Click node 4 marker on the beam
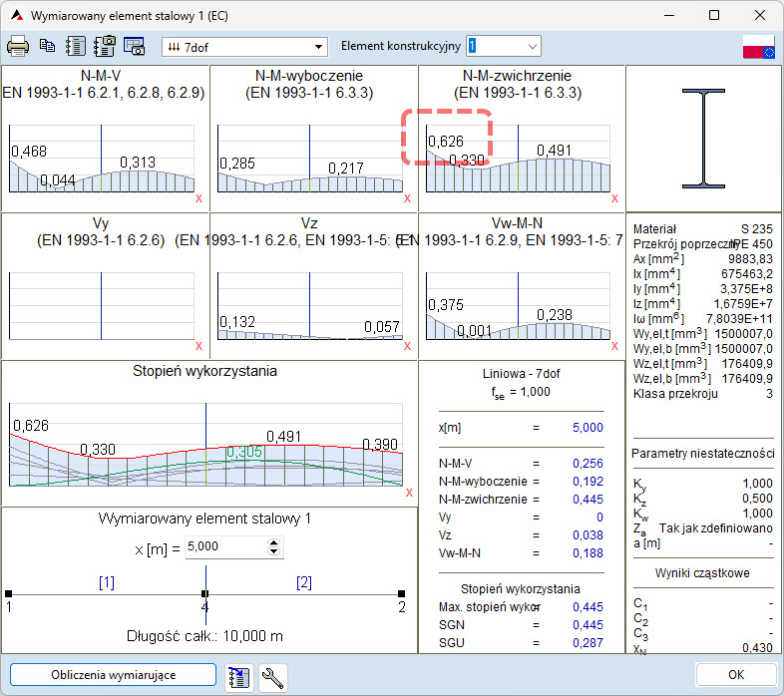Screen dimensions: 784x696 coord(204,594)
